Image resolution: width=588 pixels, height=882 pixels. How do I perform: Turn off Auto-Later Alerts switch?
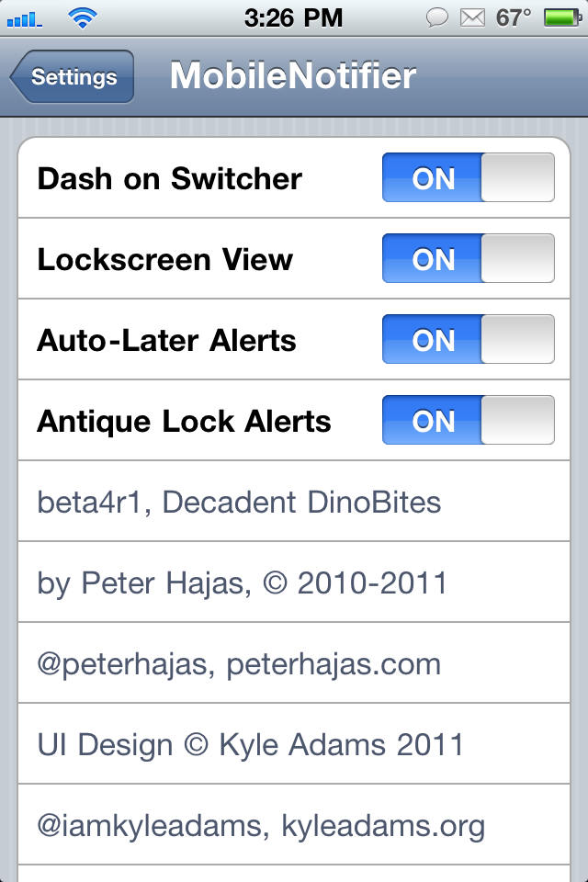[x=468, y=340]
